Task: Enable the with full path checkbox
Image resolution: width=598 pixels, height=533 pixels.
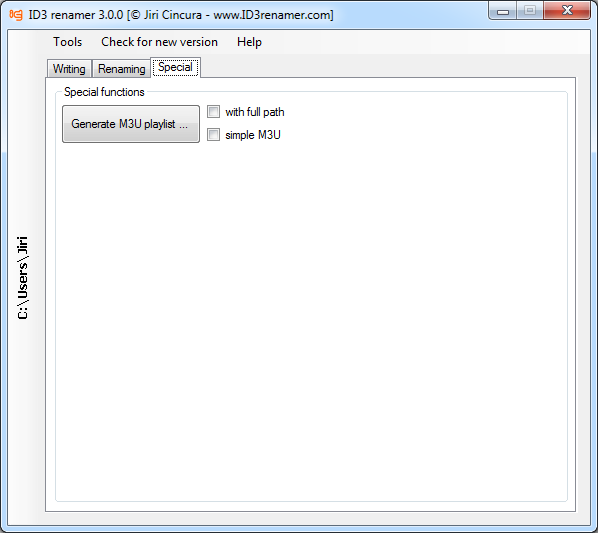Action: [x=213, y=112]
